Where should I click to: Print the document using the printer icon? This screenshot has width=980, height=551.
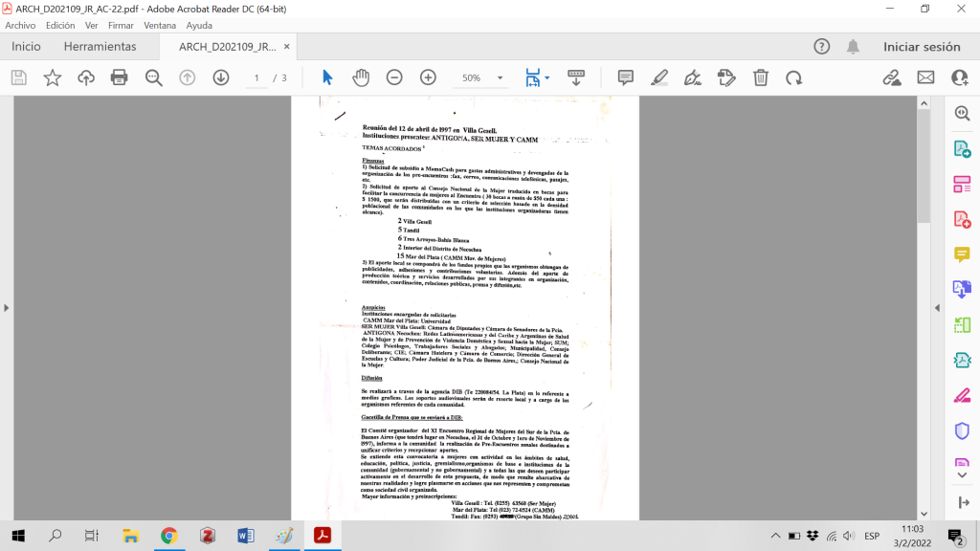point(120,77)
